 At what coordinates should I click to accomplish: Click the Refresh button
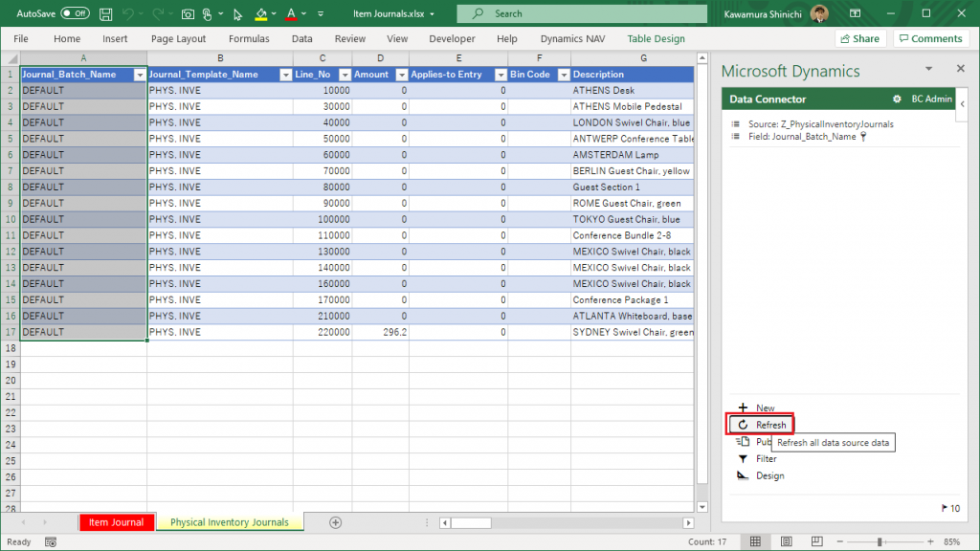[761, 425]
